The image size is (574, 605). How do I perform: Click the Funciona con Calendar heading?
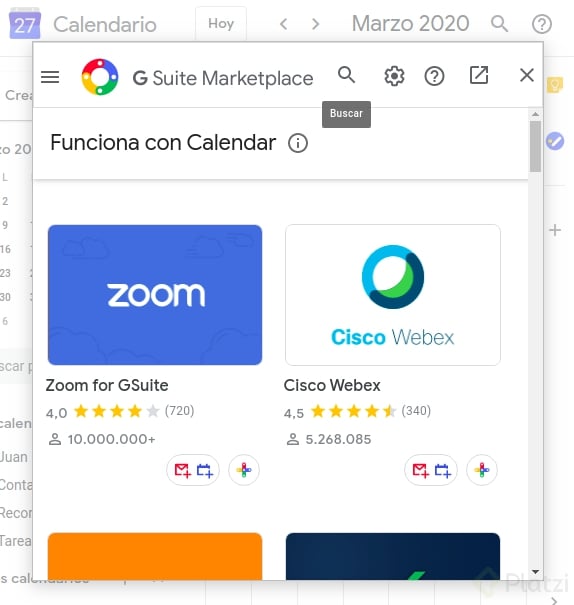163,143
